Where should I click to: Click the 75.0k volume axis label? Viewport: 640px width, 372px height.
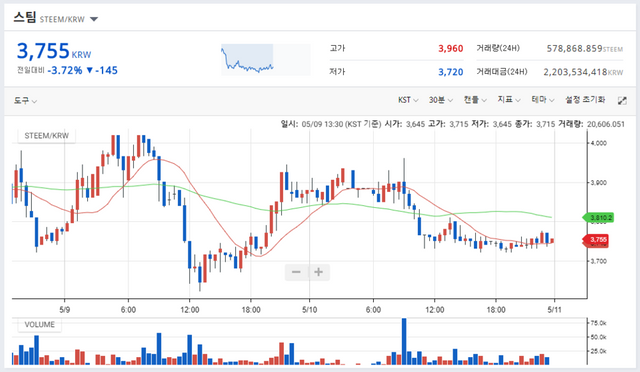coord(599,323)
